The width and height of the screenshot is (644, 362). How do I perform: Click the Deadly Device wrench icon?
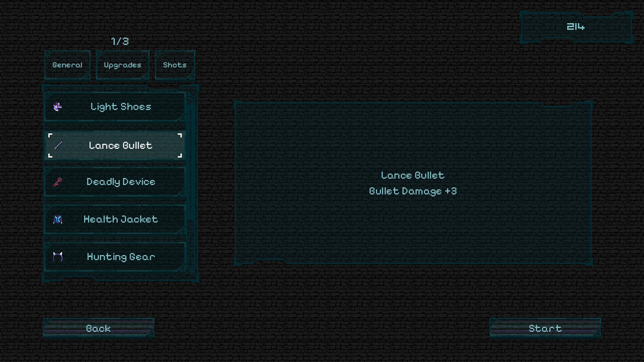(x=58, y=182)
